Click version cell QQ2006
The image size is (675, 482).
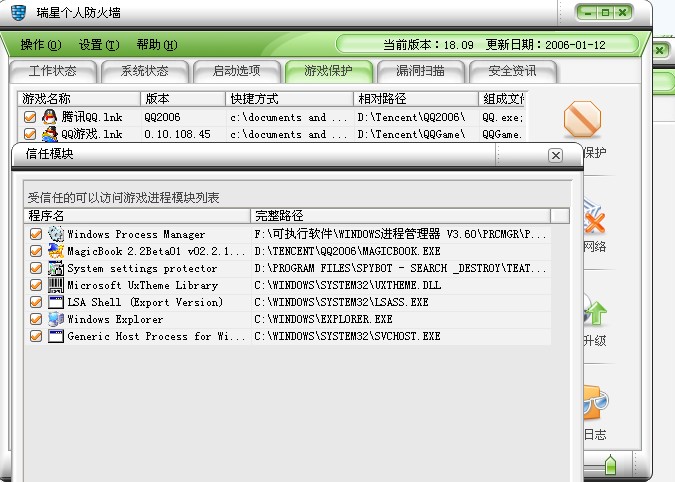pos(162,117)
